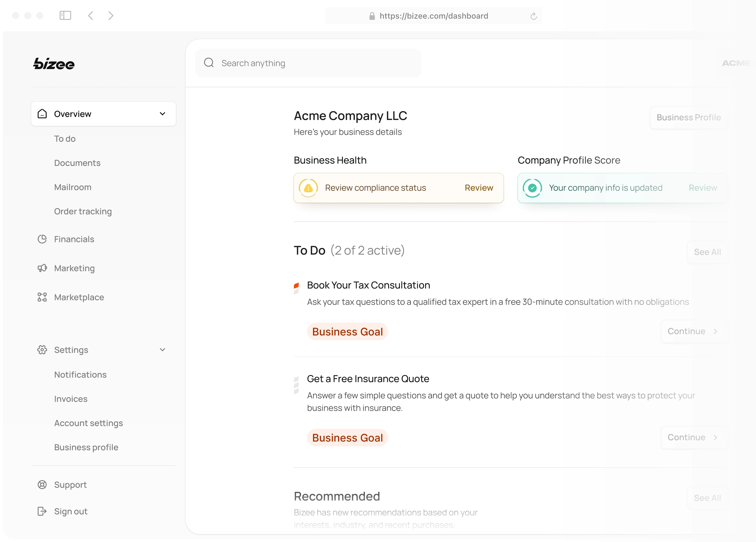Select the Marketing megaphone icon

tap(42, 268)
